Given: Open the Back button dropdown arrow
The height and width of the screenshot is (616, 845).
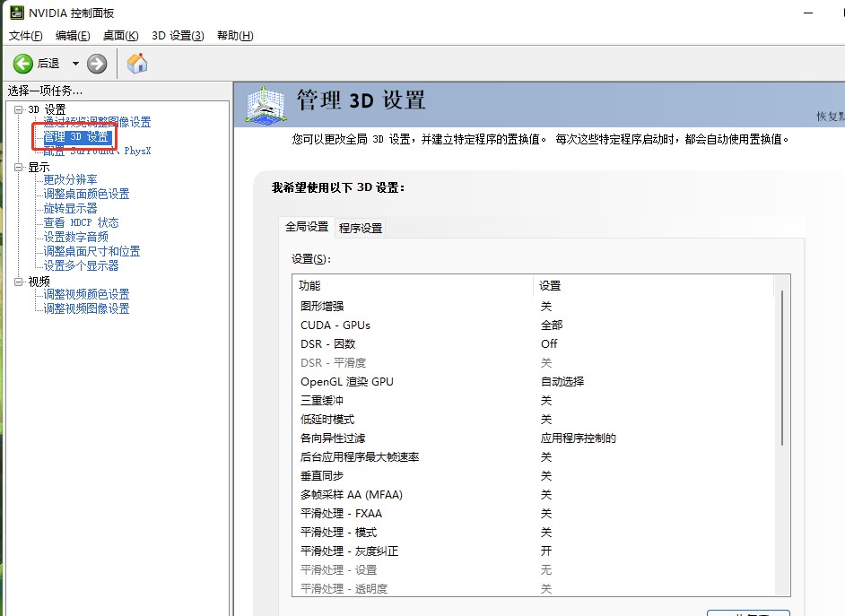Looking at the screenshot, I should 74,63.
